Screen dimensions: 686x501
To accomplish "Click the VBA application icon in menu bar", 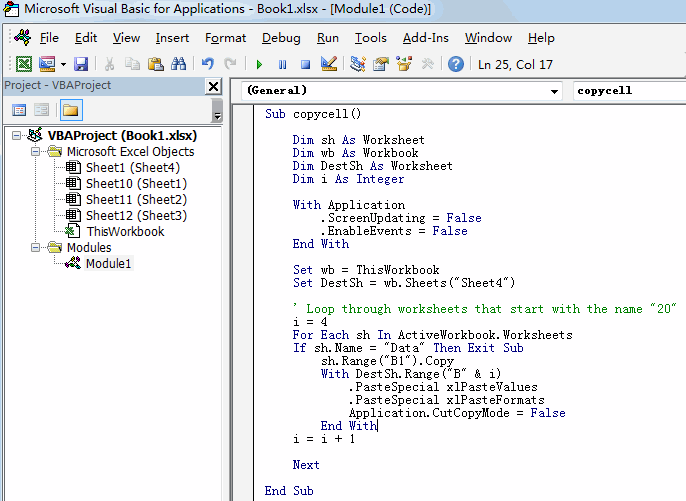I will [x=23, y=38].
